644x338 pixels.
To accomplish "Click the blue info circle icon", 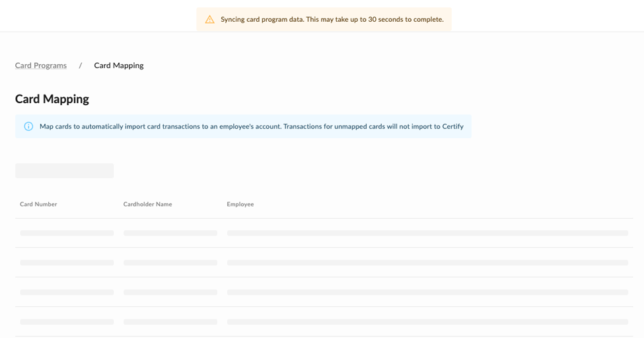I will [28, 126].
